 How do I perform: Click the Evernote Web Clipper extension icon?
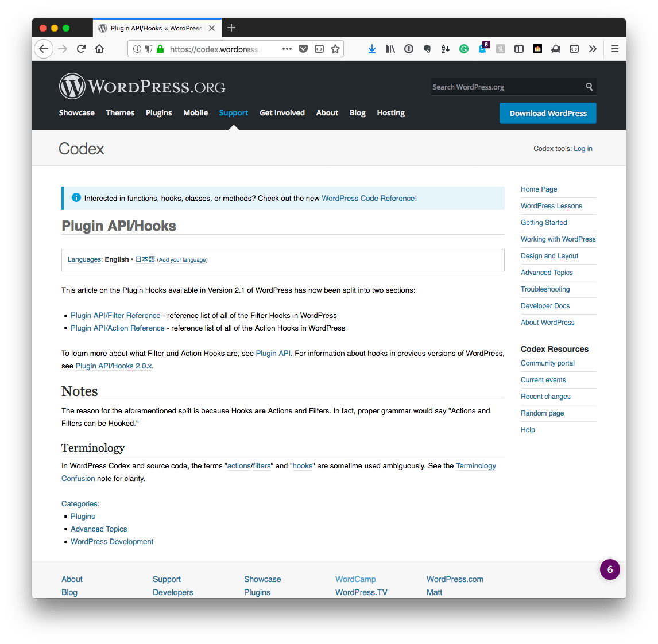click(427, 49)
